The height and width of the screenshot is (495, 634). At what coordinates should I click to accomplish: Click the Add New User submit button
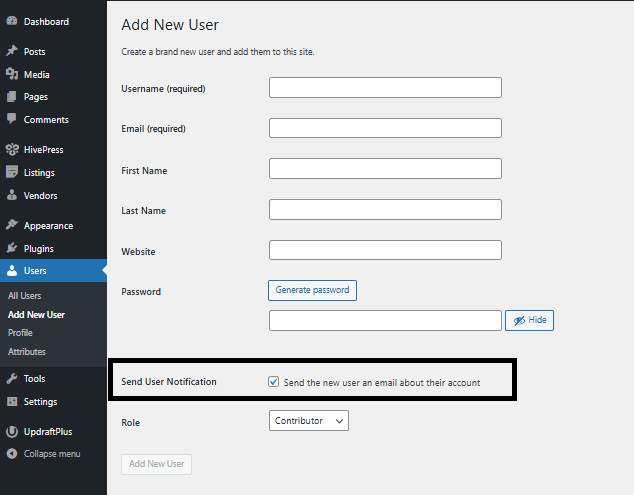pos(156,464)
